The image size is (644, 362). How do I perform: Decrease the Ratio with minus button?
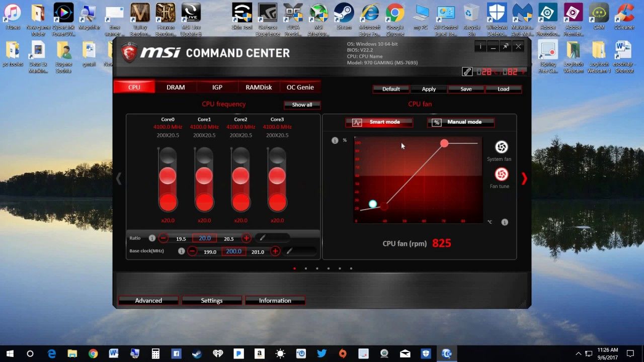click(x=164, y=238)
